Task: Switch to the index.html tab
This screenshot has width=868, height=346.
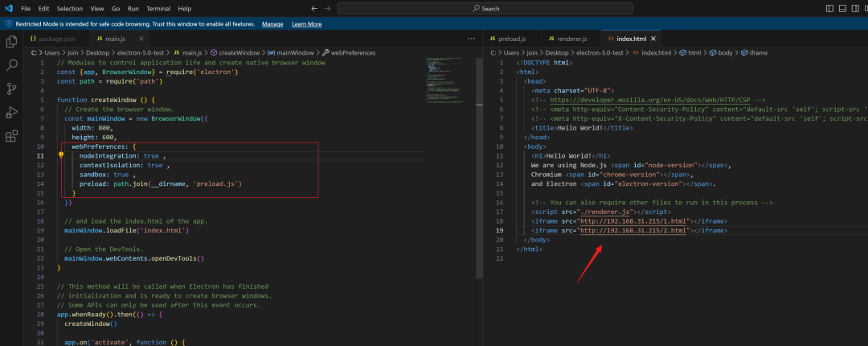Action: tap(630, 39)
